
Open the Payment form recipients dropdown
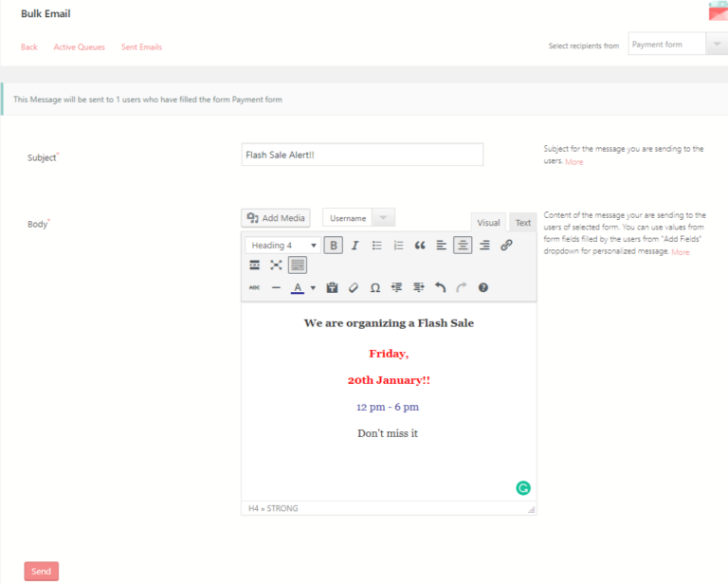pyautogui.click(x=678, y=45)
